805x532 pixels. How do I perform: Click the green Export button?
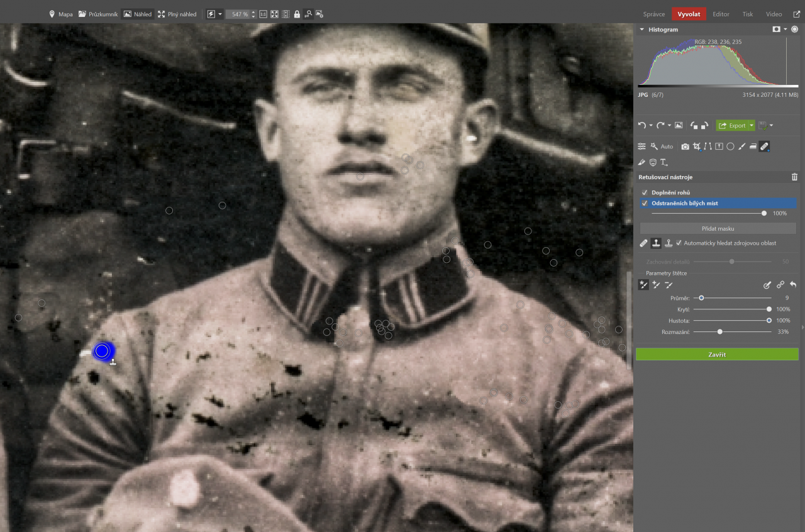731,126
